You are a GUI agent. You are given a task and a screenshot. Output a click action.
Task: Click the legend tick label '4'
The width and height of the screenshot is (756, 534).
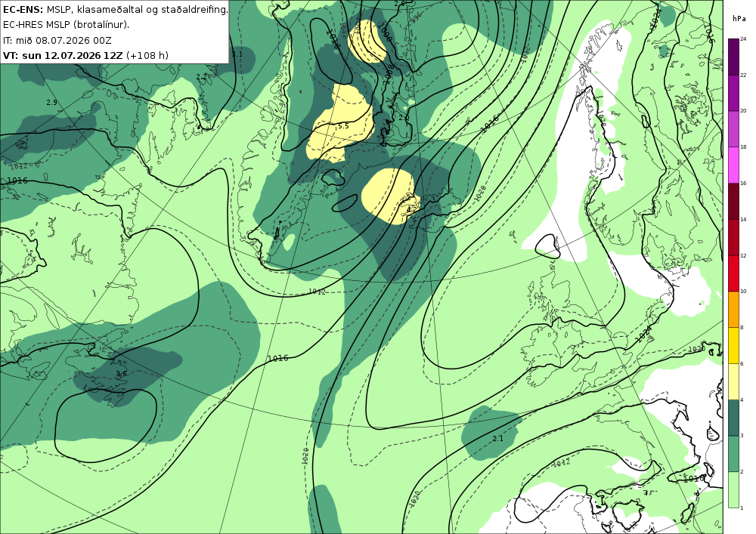point(742,400)
